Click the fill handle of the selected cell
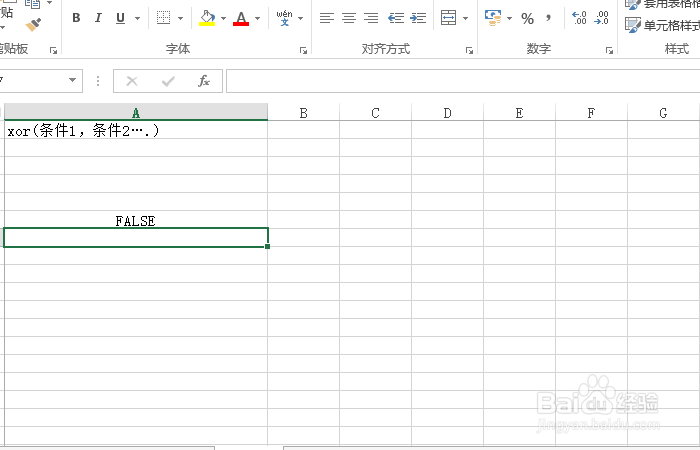Viewport: 700px width, 450px height. [x=267, y=246]
